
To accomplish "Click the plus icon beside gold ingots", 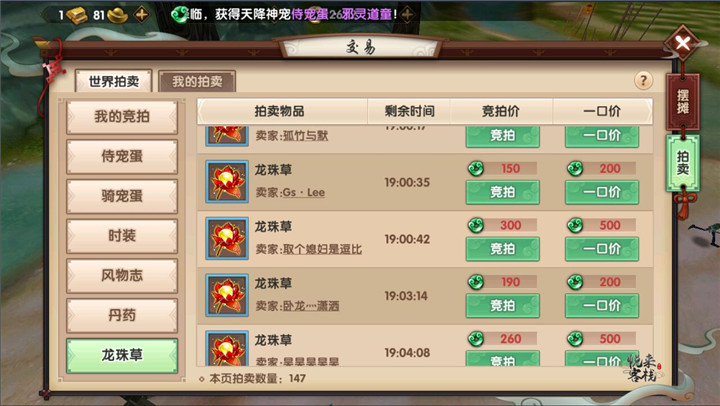I will 141,15.
